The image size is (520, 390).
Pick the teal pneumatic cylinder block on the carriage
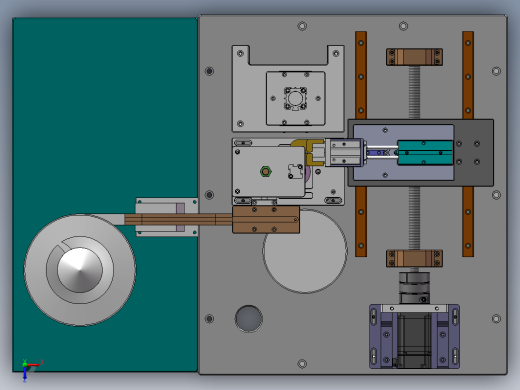[425, 153]
